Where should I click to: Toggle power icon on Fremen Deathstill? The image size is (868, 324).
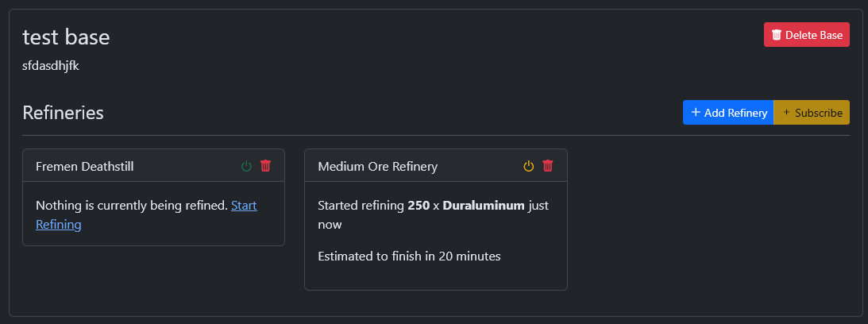[247, 166]
